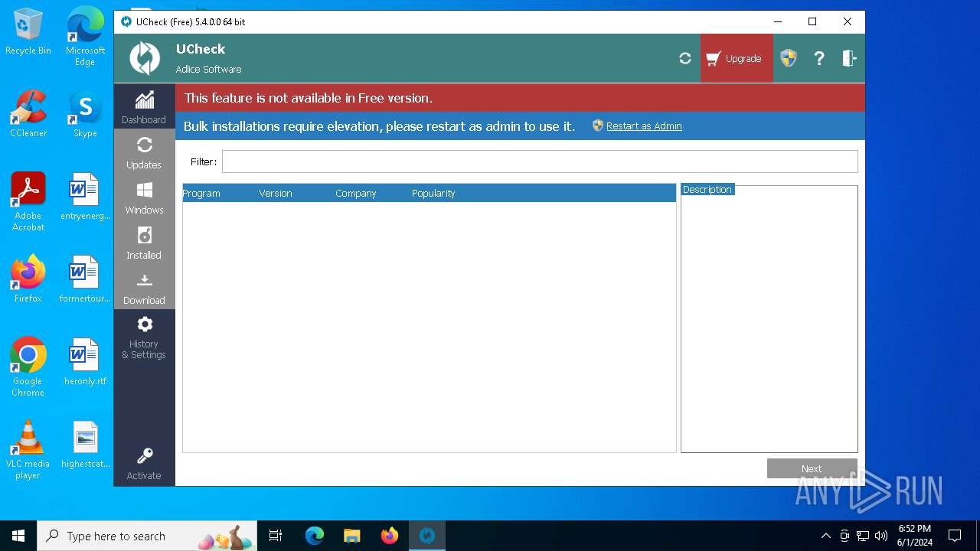This screenshot has width=980, height=551.
Task: Select Firefox desktop shortcut
Action: (28, 279)
